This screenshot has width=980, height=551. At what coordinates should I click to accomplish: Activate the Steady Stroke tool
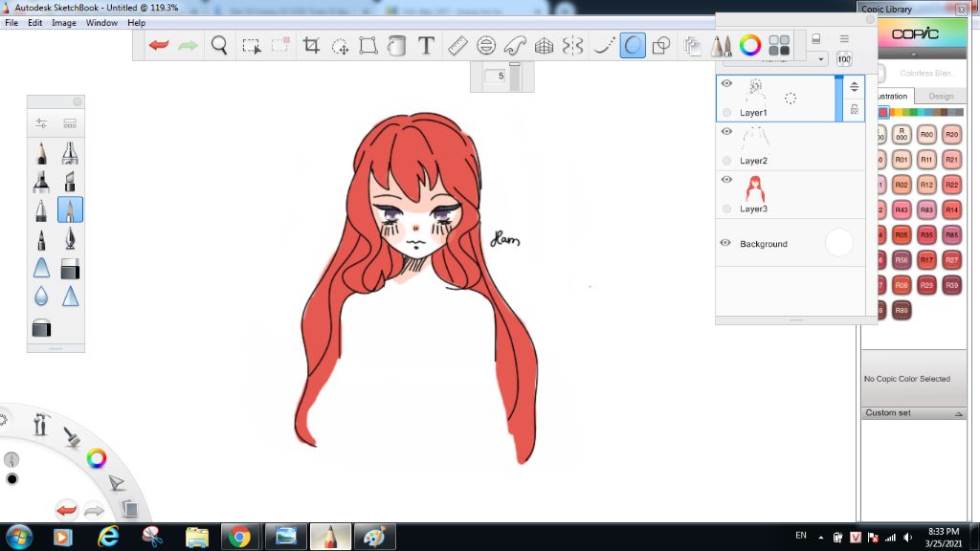(603, 45)
